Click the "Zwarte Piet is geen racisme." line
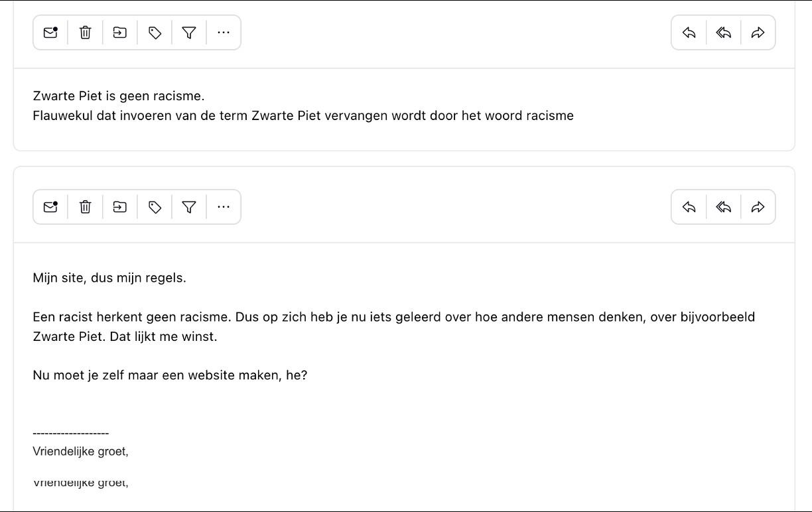 119,96
